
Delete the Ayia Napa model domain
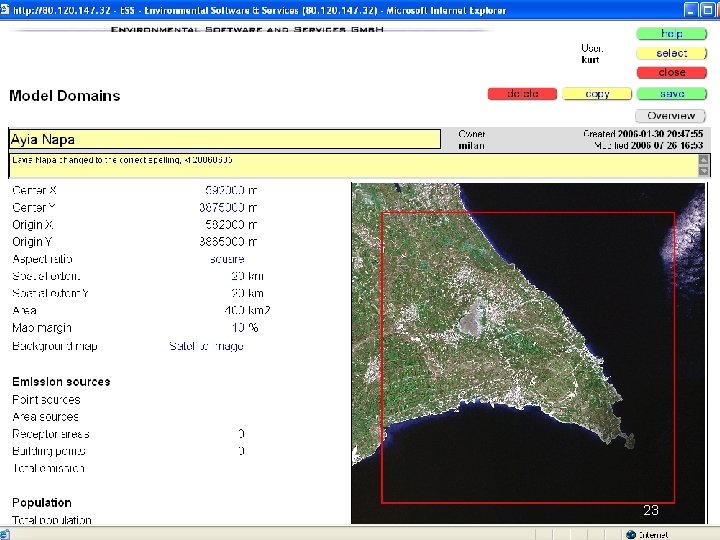coord(523,94)
